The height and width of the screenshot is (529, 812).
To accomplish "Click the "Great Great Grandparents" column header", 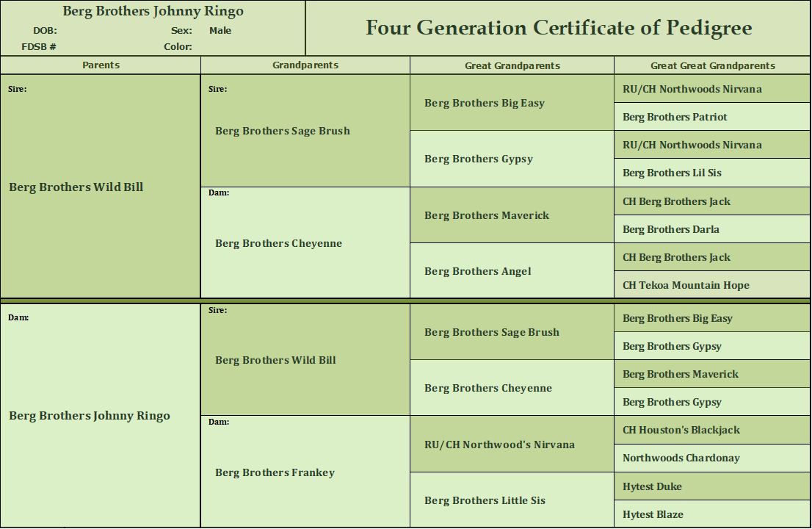I will [713, 65].
